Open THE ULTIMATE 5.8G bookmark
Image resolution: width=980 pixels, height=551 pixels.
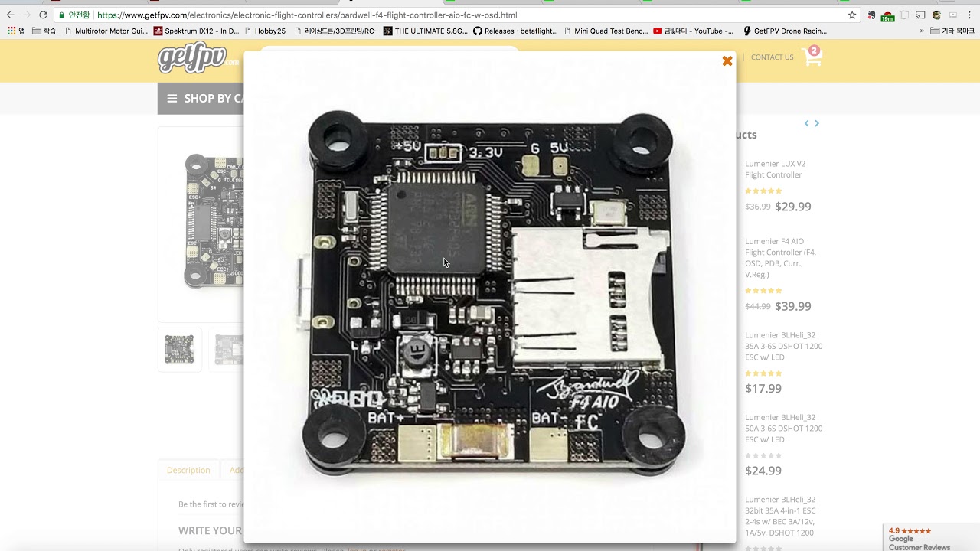point(426,31)
